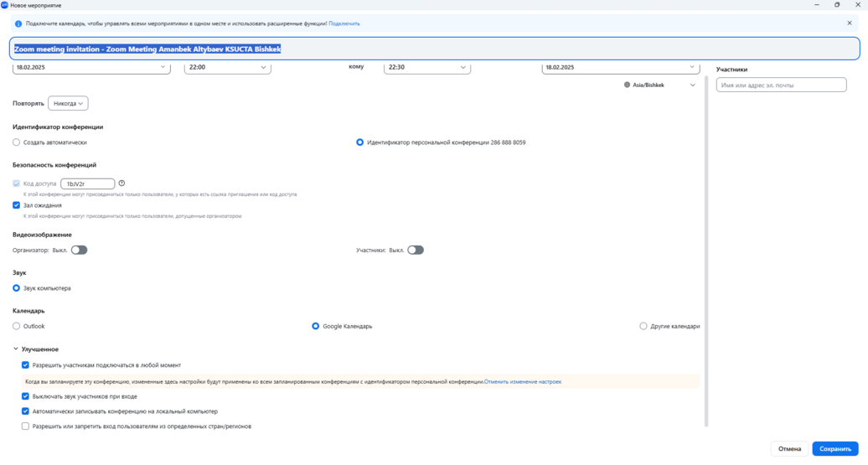This screenshot has width=868, height=465.
Task: Dismiss the calendar connection banner
Action: coord(849,23)
